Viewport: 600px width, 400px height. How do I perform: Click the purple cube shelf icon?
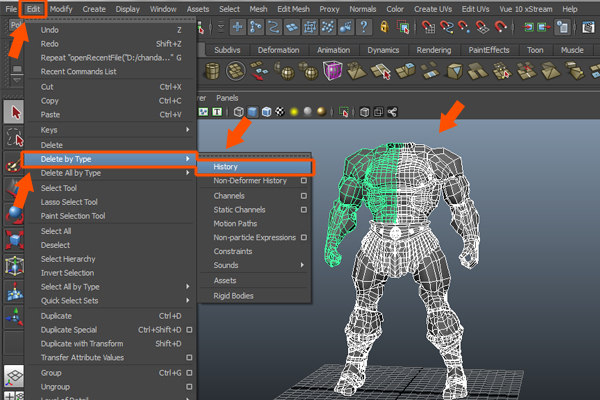[332, 69]
